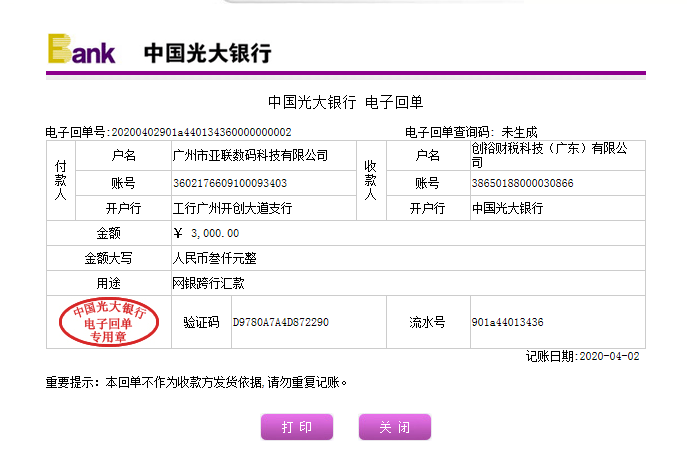687x471 pixels.
Task: Click the 重要提示 notice text
Action: click(x=196, y=382)
